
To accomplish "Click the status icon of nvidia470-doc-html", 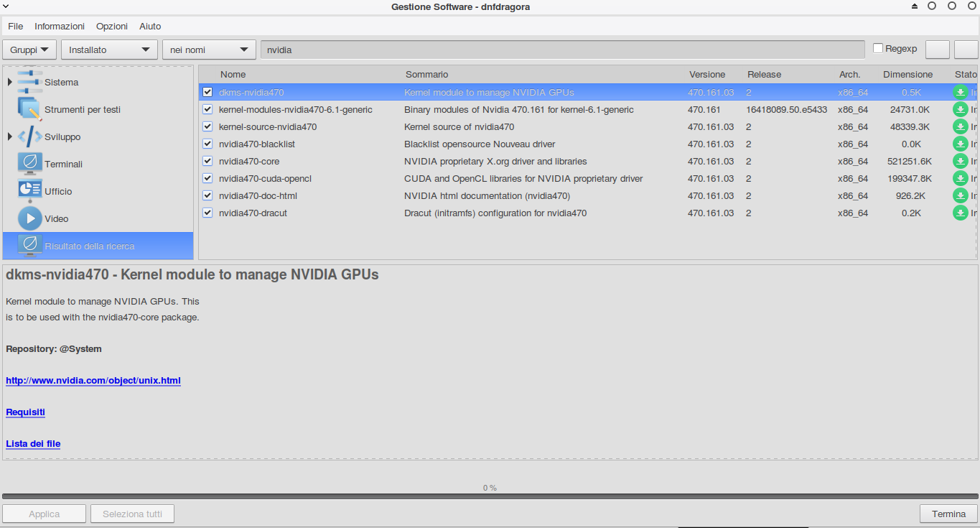I will point(960,195).
